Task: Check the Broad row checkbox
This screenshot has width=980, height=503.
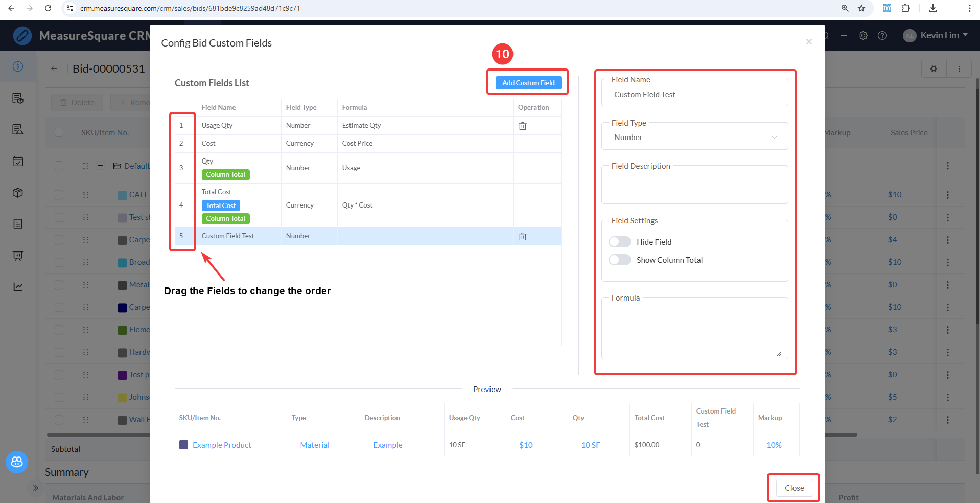Action: (x=59, y=262)
